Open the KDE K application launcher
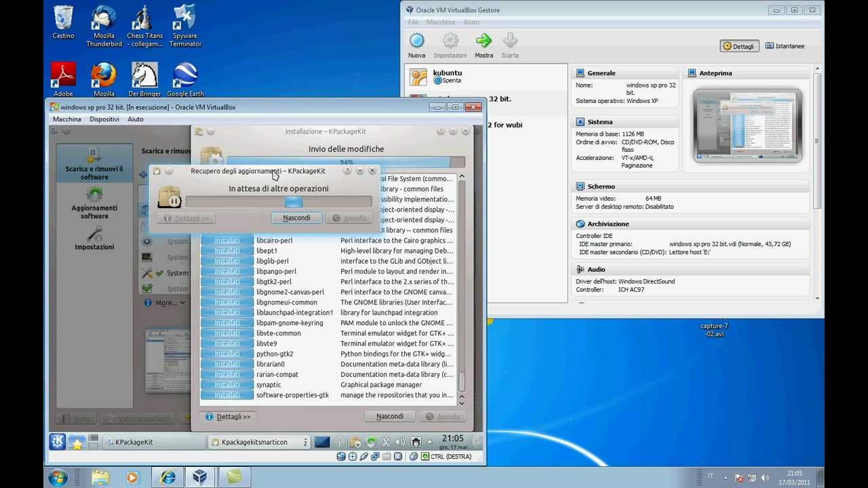The height and width of the screenshot is (488, 868). 58,442
